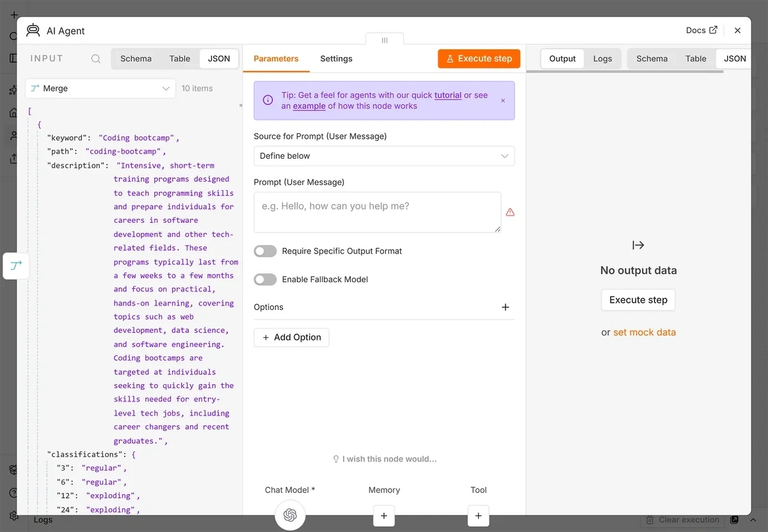768x532 pixels.
Task: Click the red warning icon beside prompt
Action: (510, 212)
